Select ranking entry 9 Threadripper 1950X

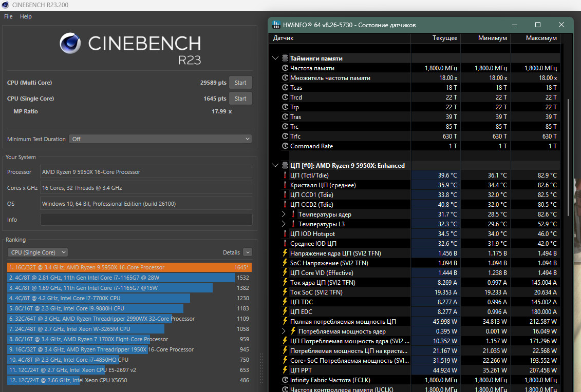[129, 349]
